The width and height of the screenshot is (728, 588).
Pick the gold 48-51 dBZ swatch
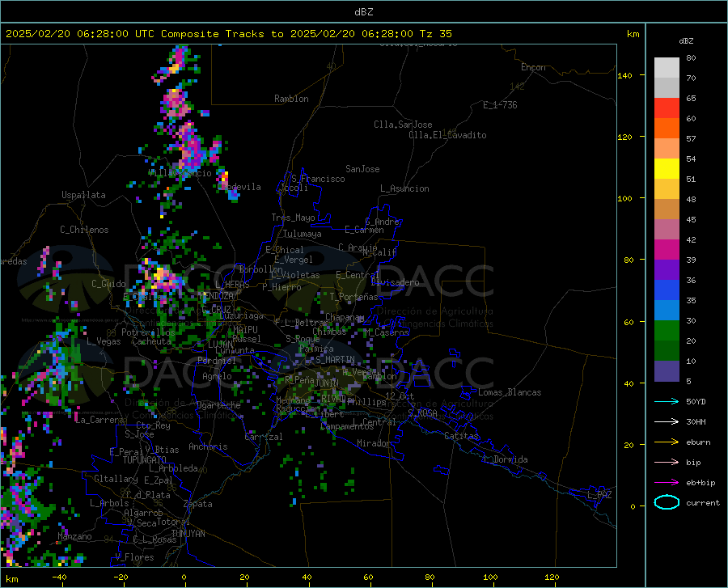[x=667, y=189]
